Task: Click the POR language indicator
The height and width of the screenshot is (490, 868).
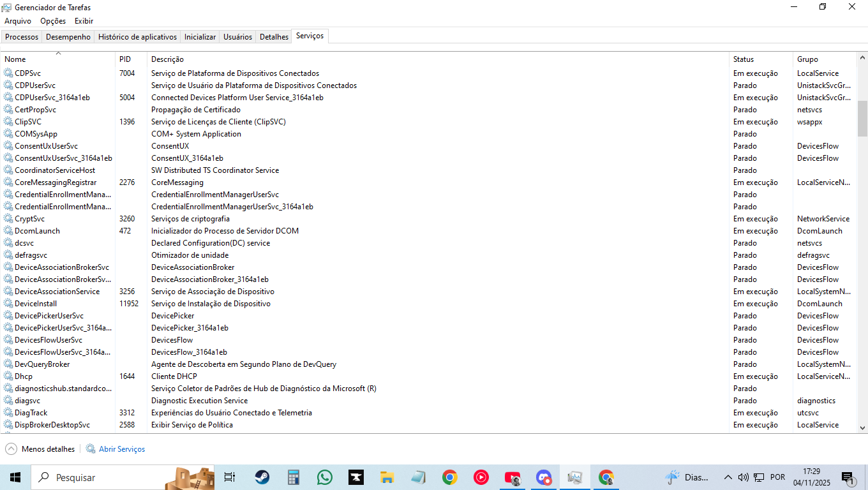Action: 777,477
